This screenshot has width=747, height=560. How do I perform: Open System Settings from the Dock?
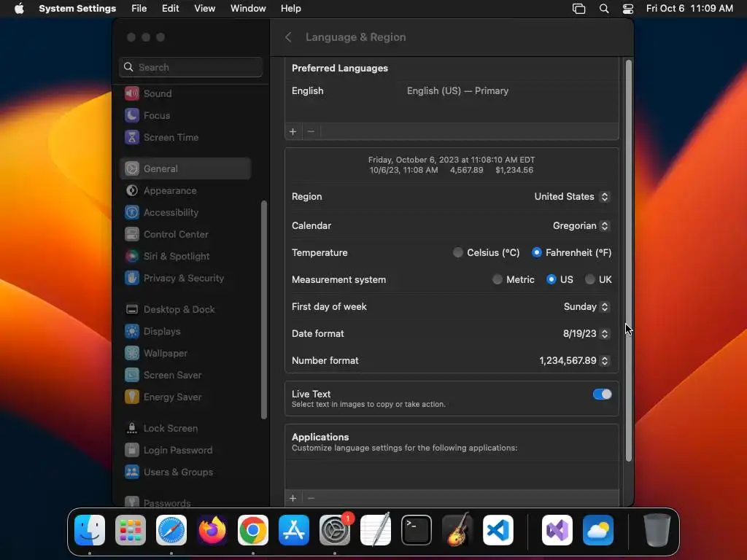point(335,530)
